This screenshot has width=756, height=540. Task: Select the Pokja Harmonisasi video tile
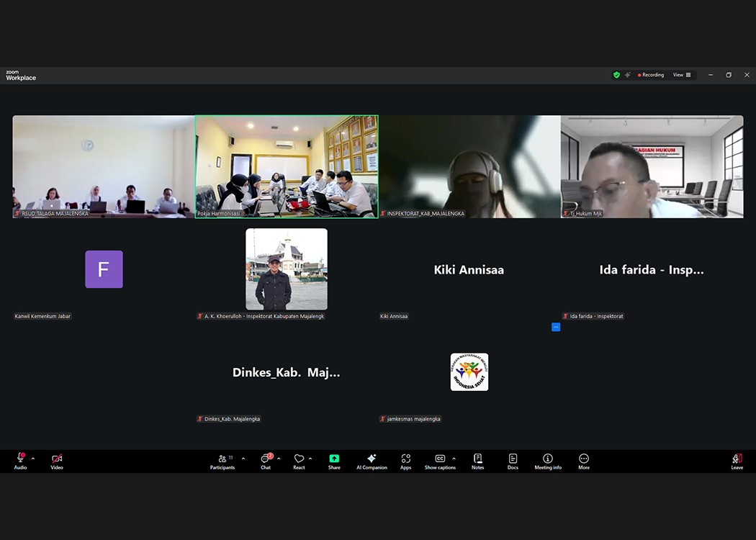point(287,166)
